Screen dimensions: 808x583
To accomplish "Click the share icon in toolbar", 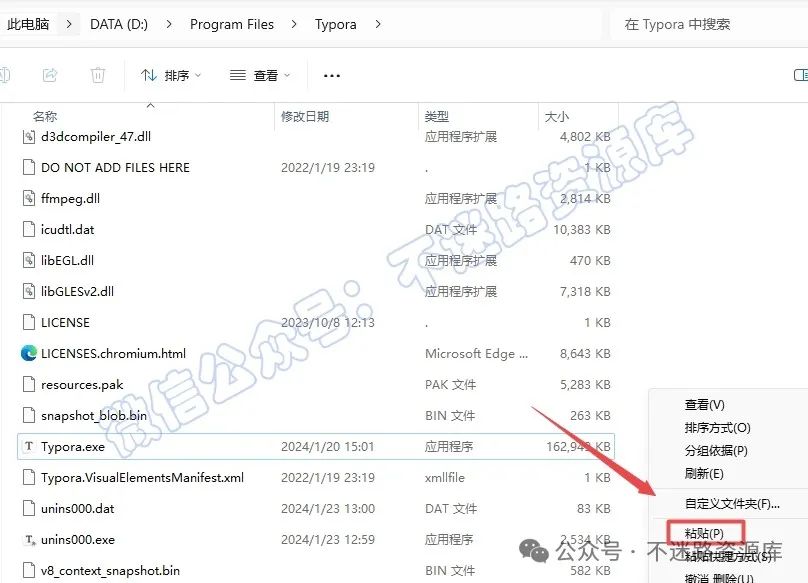I will tap(50, 75).
